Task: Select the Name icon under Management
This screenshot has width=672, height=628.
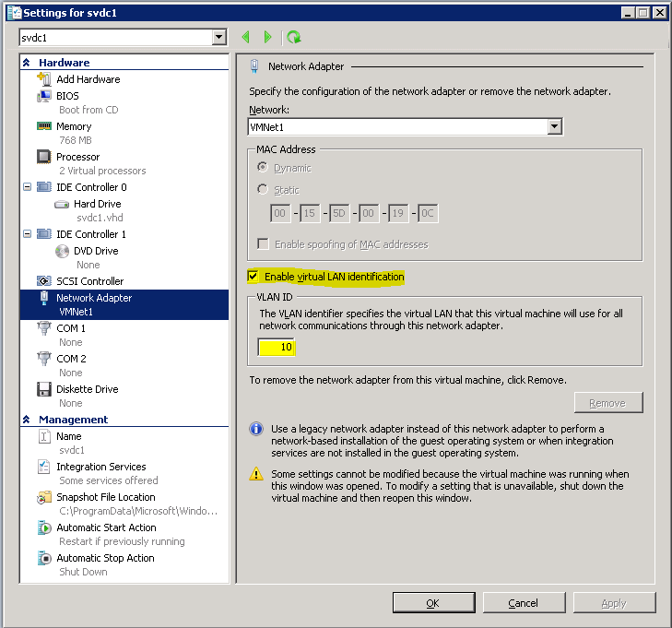Action: click(x=44, y=436)
